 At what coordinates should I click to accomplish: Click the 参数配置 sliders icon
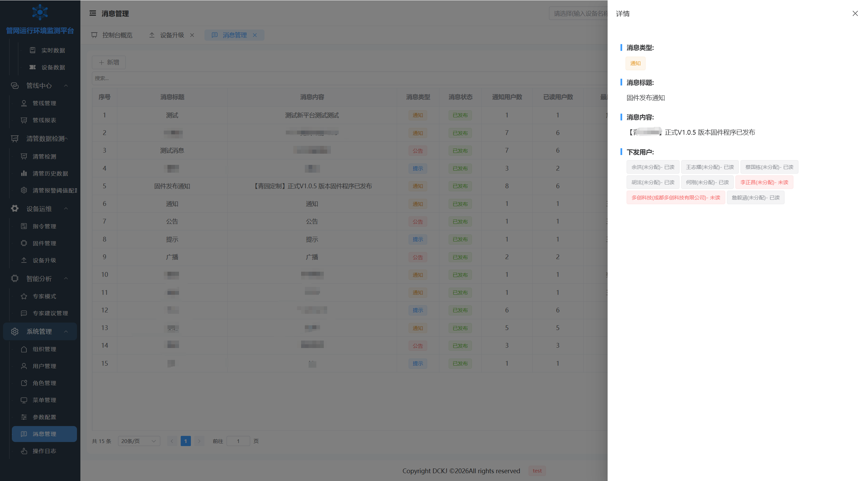tap(24, 417)
